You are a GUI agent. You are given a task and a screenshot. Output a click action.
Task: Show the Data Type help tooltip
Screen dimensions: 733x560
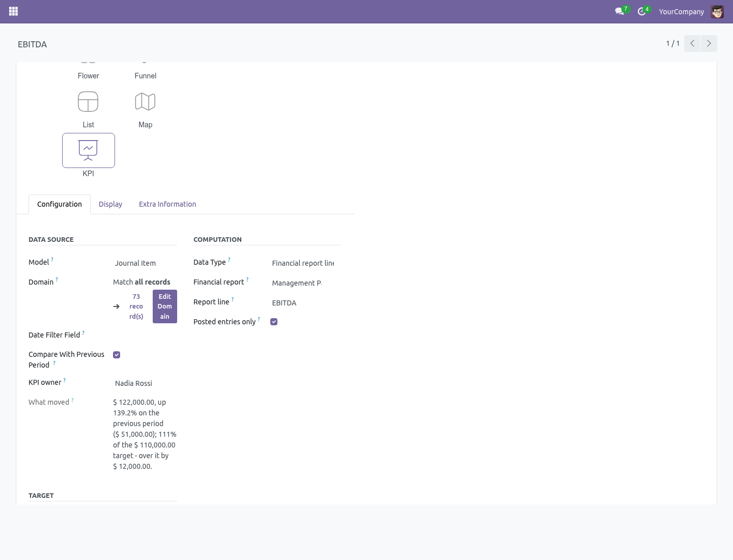(x=229, y=260)
